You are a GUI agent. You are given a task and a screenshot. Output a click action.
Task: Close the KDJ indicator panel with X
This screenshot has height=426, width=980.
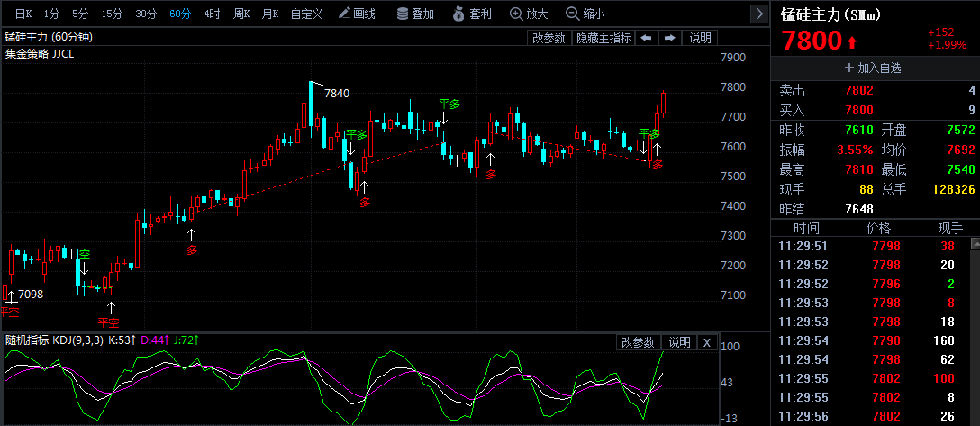coord(707,342)
